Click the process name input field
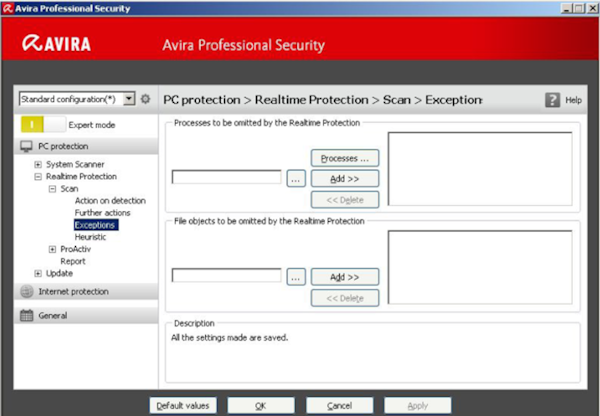 click(x=227, y=177)
